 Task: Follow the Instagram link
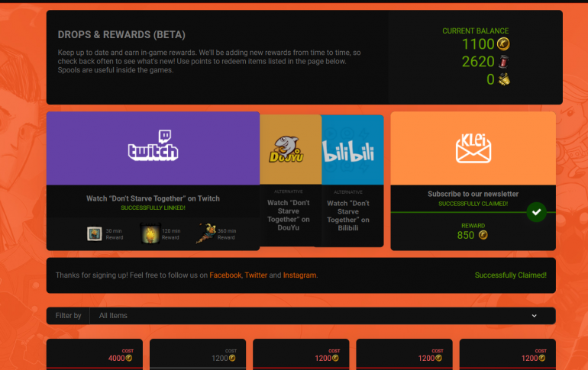[x=299, y=275]
